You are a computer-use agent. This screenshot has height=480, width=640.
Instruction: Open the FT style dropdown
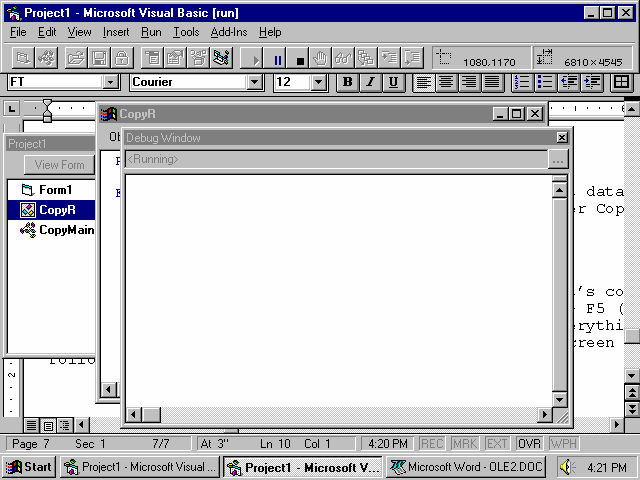(x=111, y=82)
